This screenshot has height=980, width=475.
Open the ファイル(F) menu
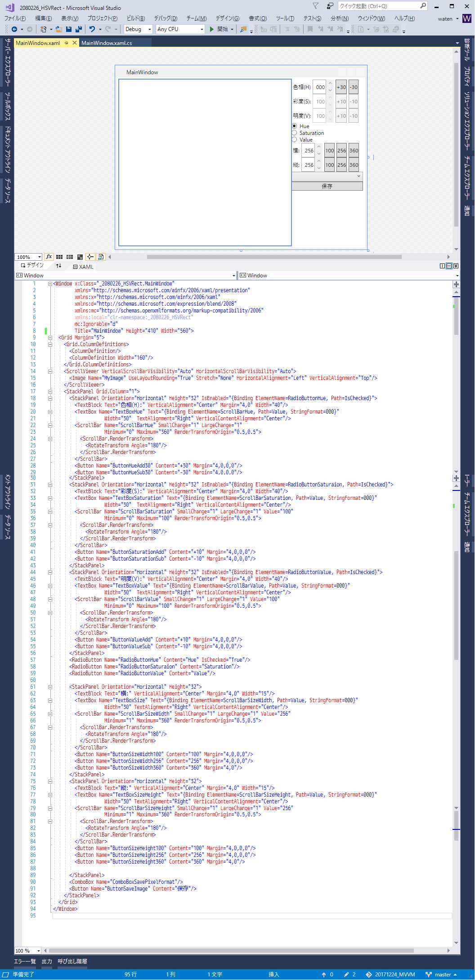click(15, 18)
